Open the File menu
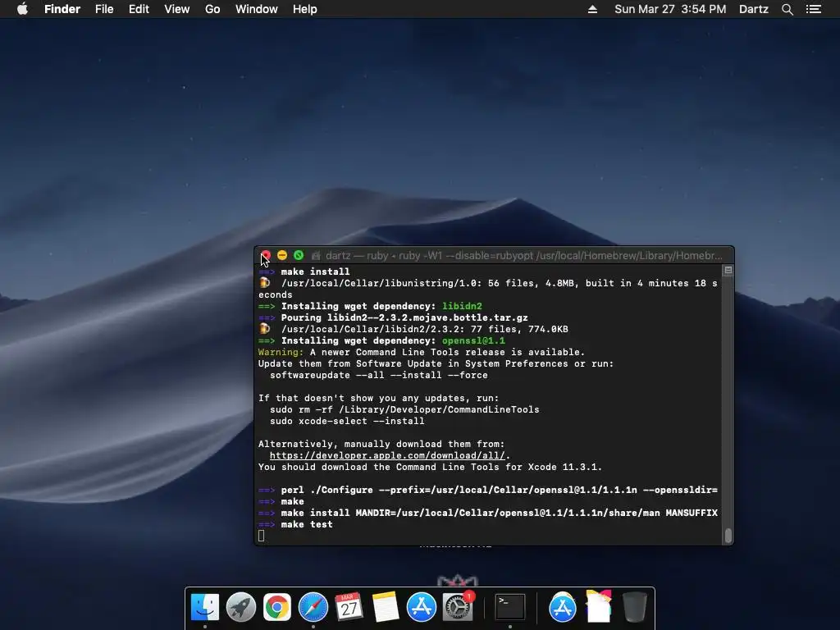This screenshot has height=630, width=840. 104,9
